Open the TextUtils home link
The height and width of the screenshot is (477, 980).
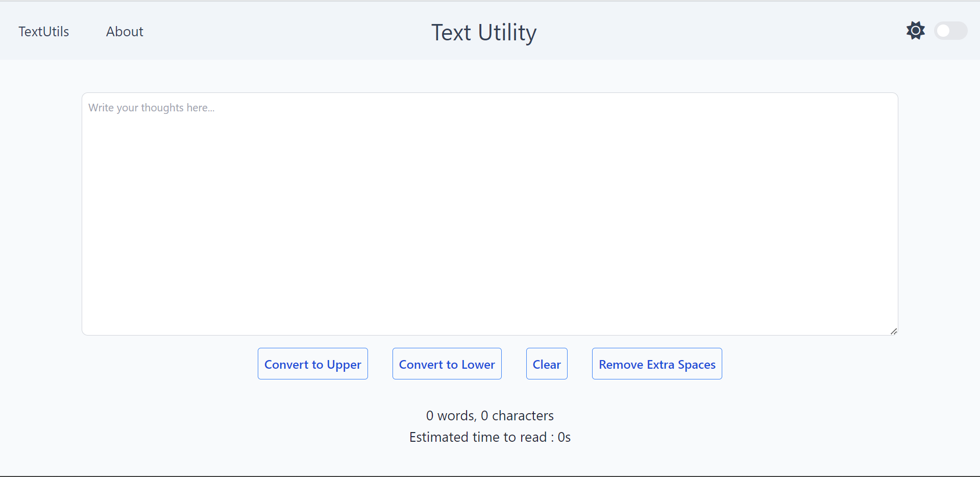[44, 32]
